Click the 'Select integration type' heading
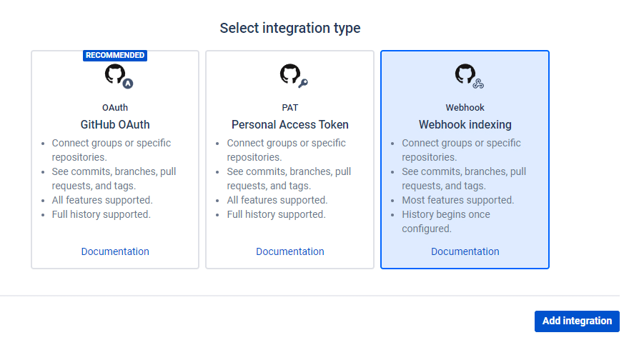The height and width of the screenshot is (350, 644). [289, 28]
